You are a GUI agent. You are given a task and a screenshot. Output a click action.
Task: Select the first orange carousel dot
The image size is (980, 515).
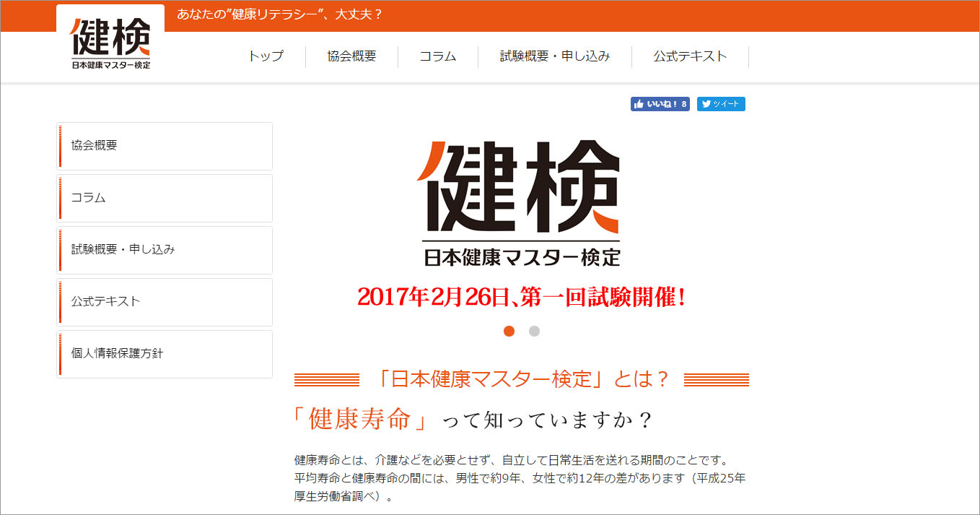tap(509, 332)
